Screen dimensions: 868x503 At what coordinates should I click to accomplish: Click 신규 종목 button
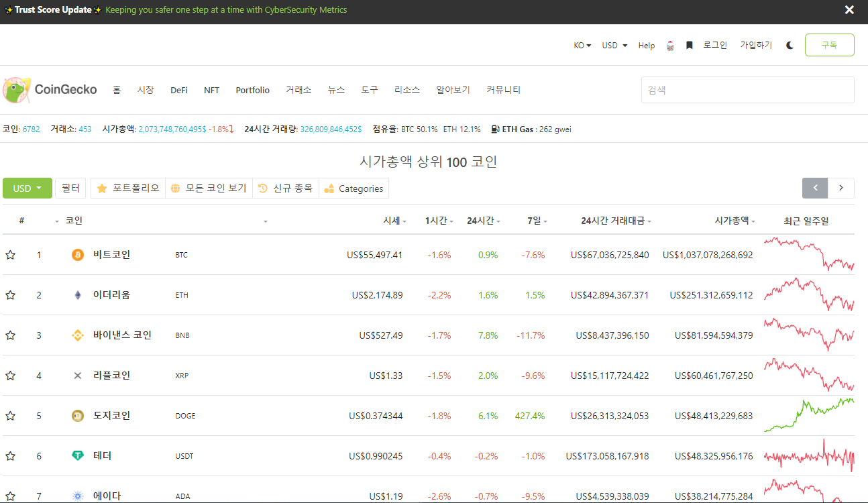tap(286, 188)
